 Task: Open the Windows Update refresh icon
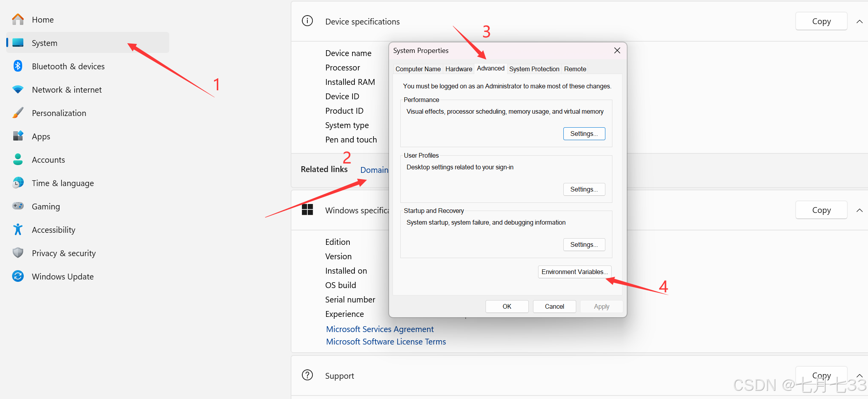18,276
